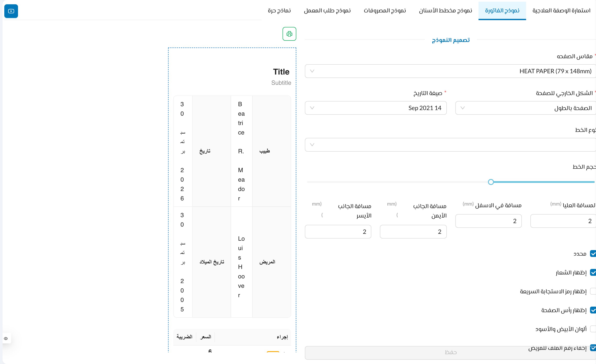Screen dimensions: 596x364
Task: Open the date format Sep 2021 14 dropdown
Action: [x=376, y=108]
